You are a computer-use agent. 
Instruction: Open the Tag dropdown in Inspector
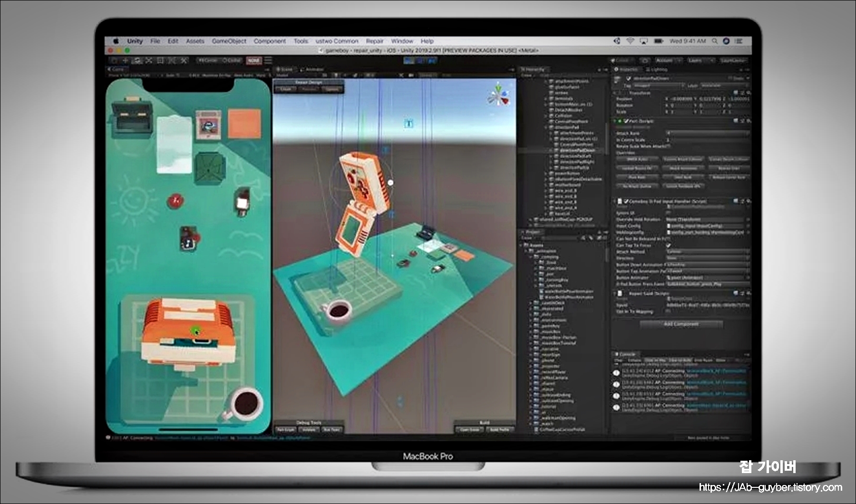coord(659,86)
